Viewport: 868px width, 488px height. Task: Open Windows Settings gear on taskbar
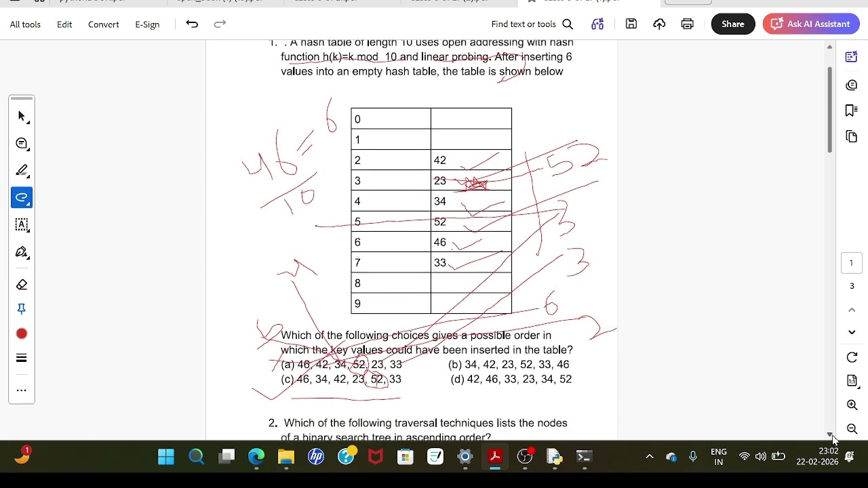coord(465,457)
